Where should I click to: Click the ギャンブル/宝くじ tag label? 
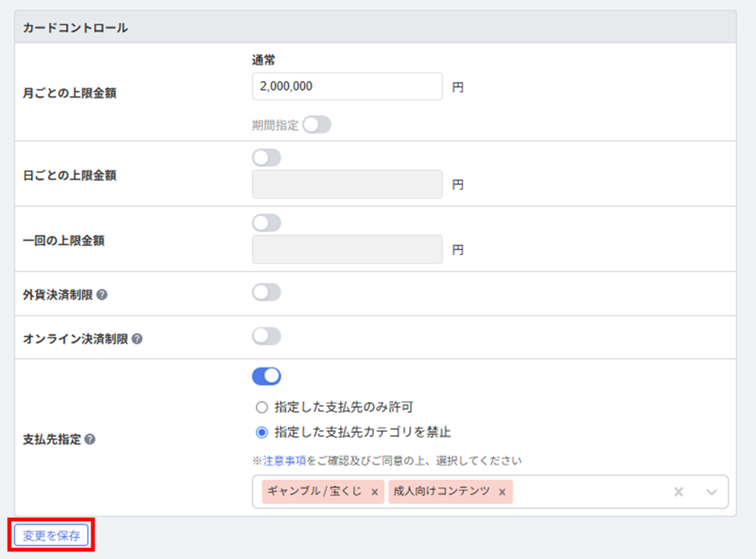point(314,491)
